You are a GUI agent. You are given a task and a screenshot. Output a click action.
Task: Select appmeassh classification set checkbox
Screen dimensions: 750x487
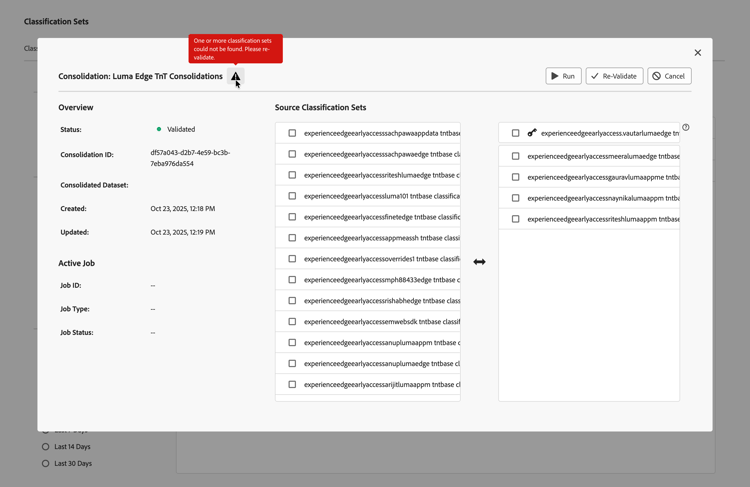[292, 238]
